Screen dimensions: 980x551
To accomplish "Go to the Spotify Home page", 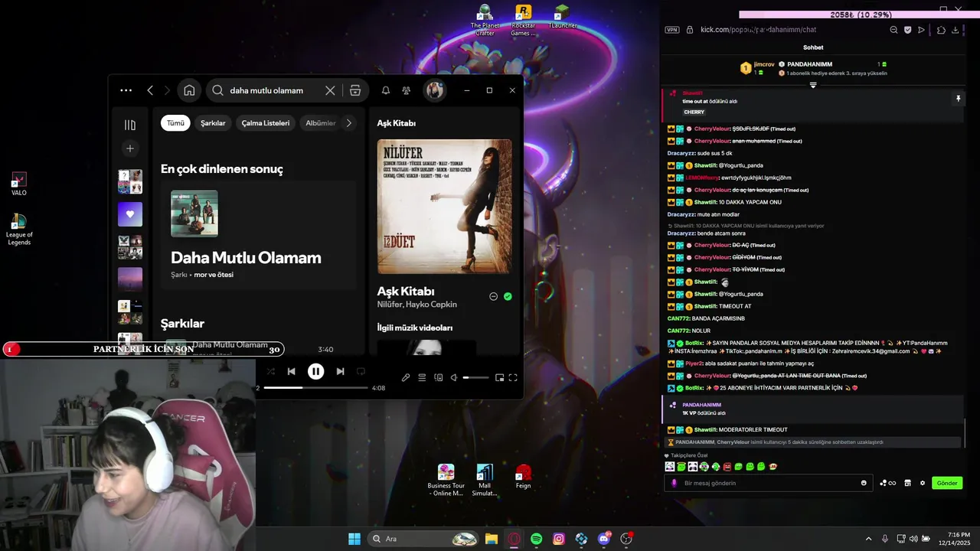I will pos(189,90).
